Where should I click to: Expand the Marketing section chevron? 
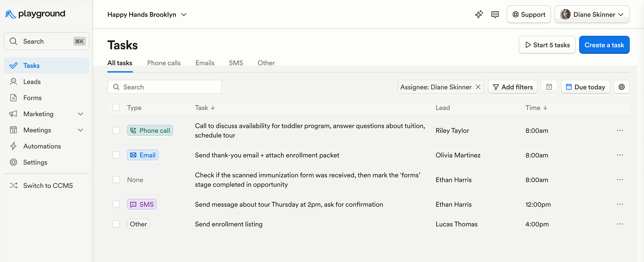pyautogui.click(x=80, y=114)
